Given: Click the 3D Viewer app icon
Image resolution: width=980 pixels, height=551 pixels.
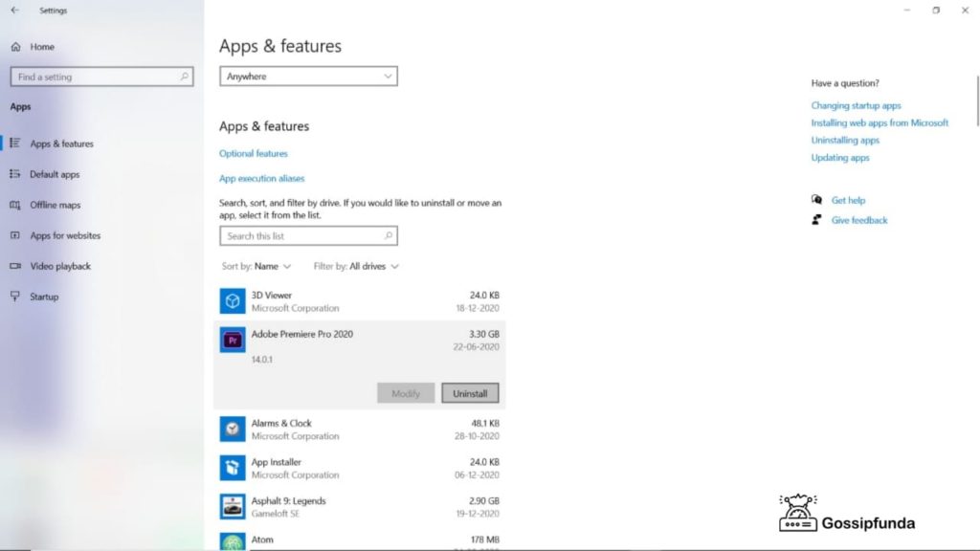Looking at the screenshot, I should coord(233,301).
